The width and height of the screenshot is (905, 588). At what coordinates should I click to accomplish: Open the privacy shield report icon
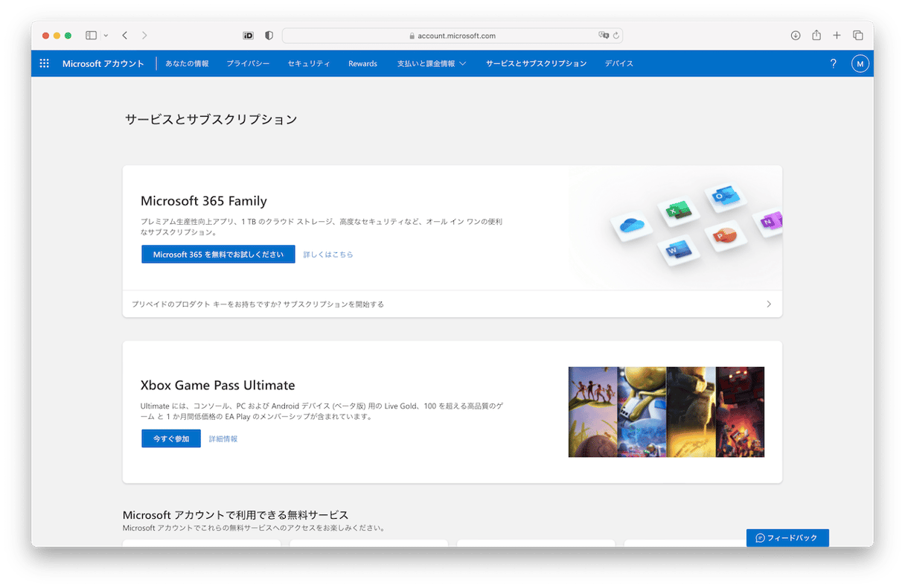tap(269, 35)
